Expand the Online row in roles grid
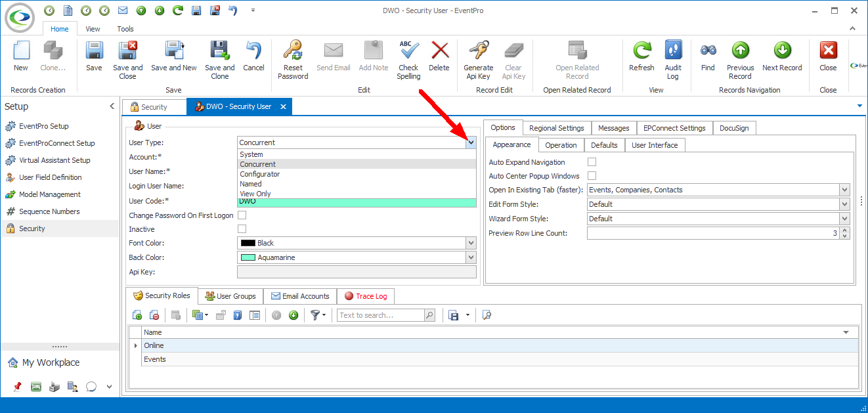Viewport: 868px width, 413px height. point(136,345)
